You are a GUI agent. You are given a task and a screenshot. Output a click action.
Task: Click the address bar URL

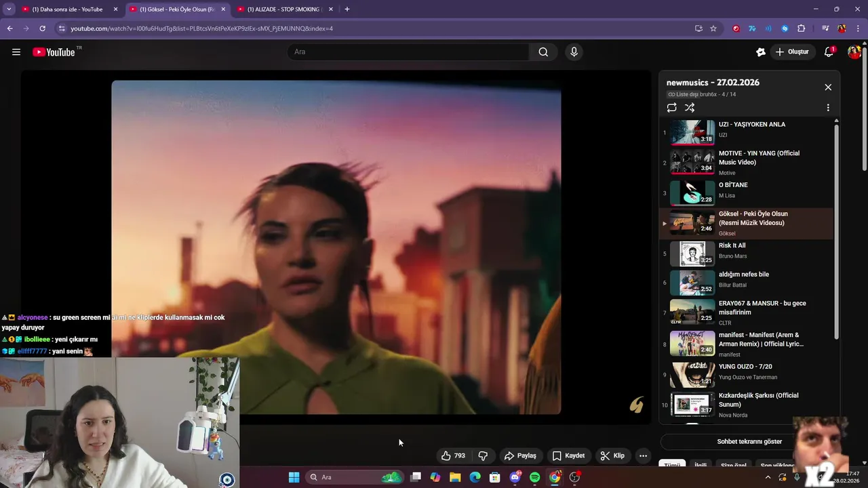coord(201,28)
